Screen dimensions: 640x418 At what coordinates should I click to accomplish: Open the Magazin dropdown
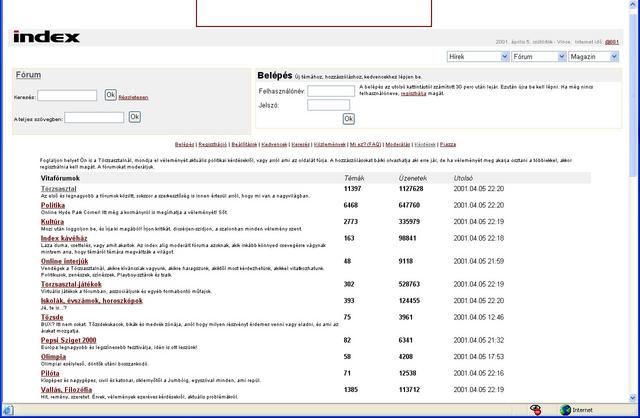593,57
